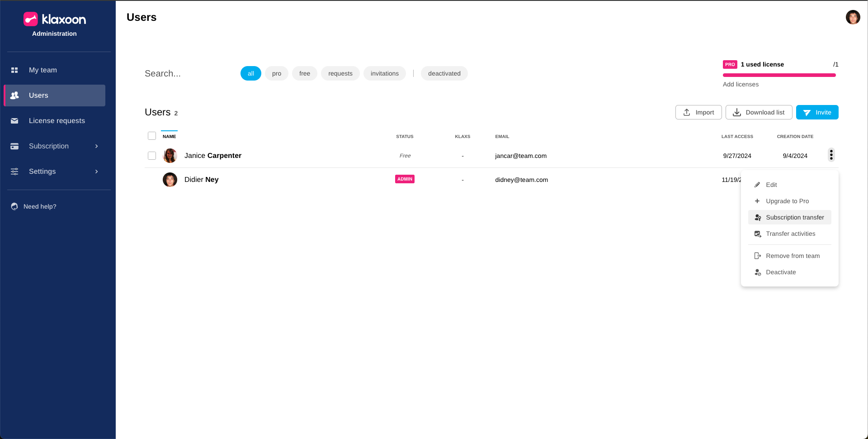
Task: Click the License requests envelope icon
Action: coord(14,121)
